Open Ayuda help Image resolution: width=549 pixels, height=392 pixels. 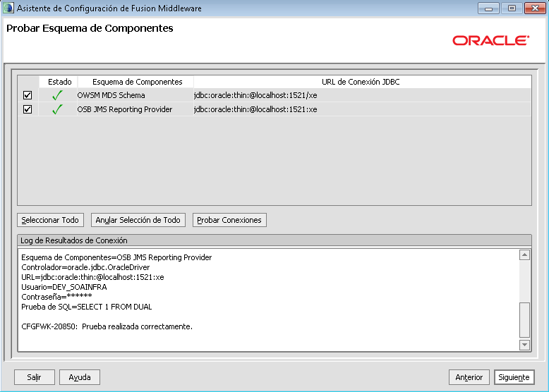pyautogui.click(x=80, y=377)
